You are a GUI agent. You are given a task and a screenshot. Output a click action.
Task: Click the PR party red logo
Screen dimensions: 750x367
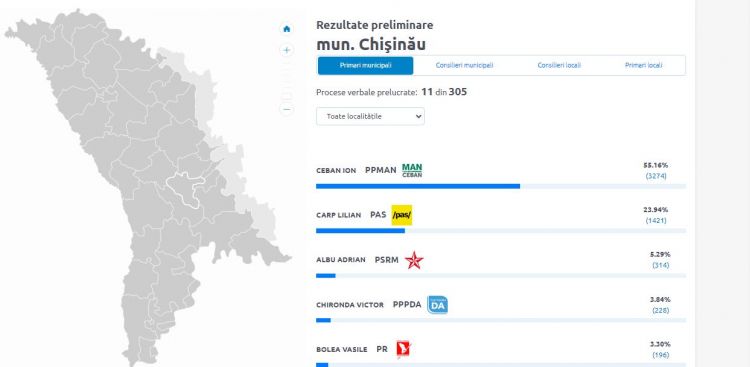point(403,349)
